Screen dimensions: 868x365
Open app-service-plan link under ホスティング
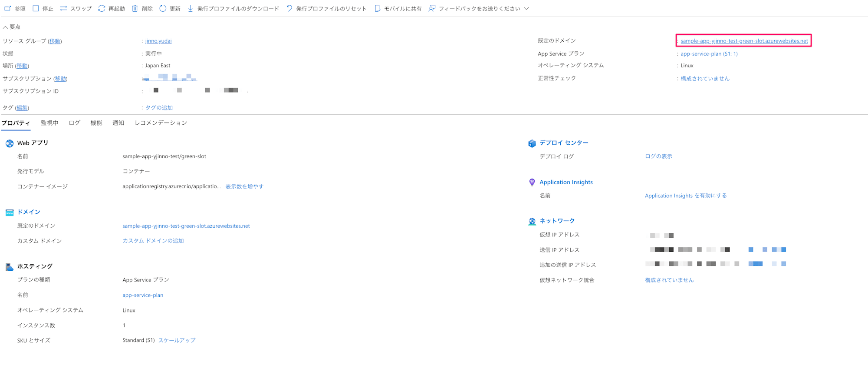point(143,295)
